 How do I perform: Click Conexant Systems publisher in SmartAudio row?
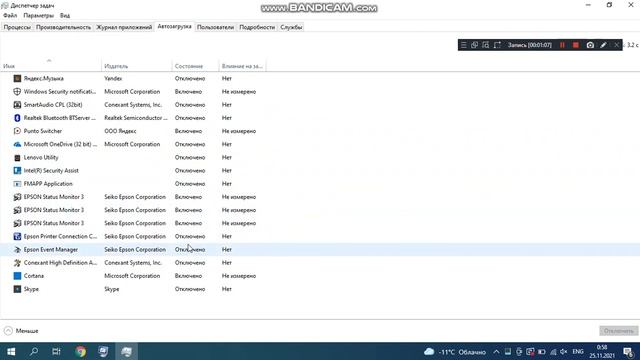[x=133, y=104]
